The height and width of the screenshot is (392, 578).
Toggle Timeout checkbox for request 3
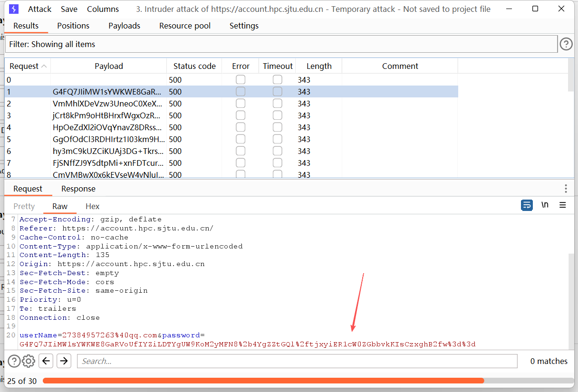(278, 115)
